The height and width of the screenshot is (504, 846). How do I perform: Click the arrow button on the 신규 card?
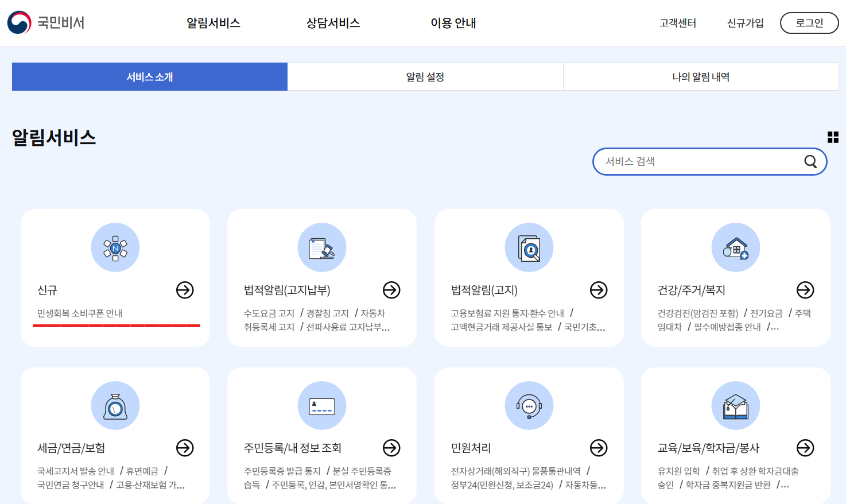pos(185,290)
